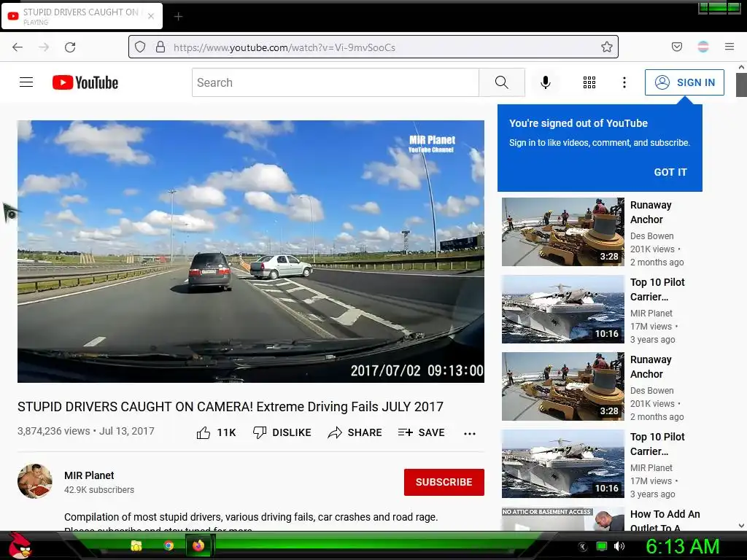View site security padlock info
The width and height of the screenshot is (747, 560).
click(160, 47)
